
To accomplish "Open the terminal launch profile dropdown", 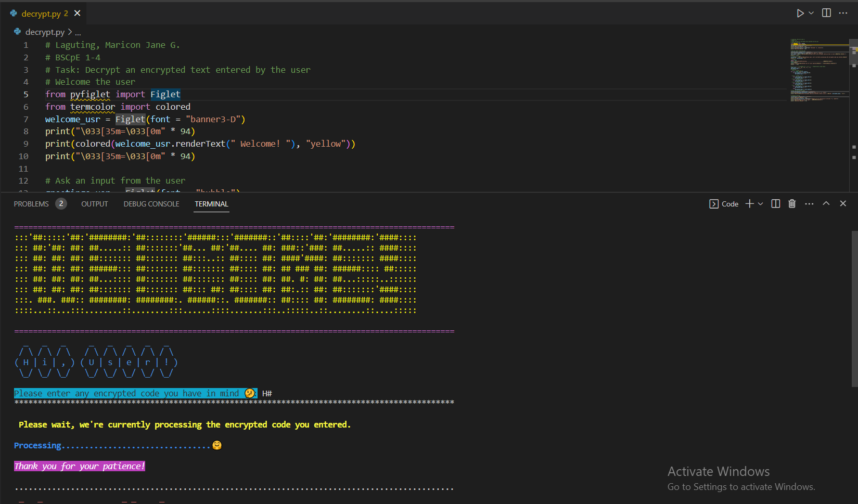I will pyautogui.click(x=761, y=204).
